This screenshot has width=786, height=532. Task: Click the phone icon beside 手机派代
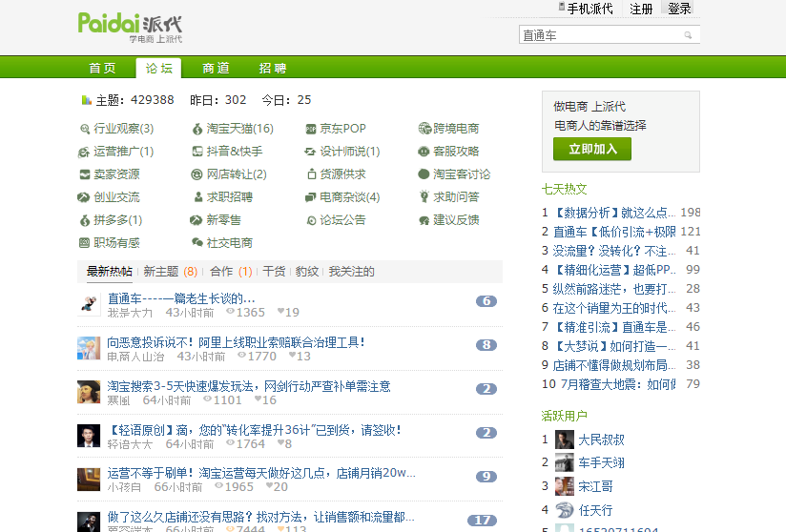pyautogui.click(x=562, y=8)
